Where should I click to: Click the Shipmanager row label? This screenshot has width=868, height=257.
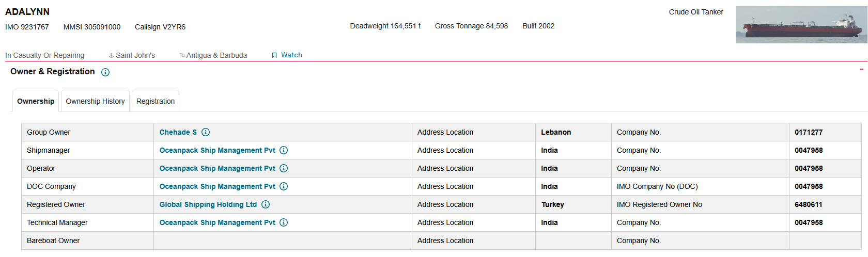coord(48,150)
